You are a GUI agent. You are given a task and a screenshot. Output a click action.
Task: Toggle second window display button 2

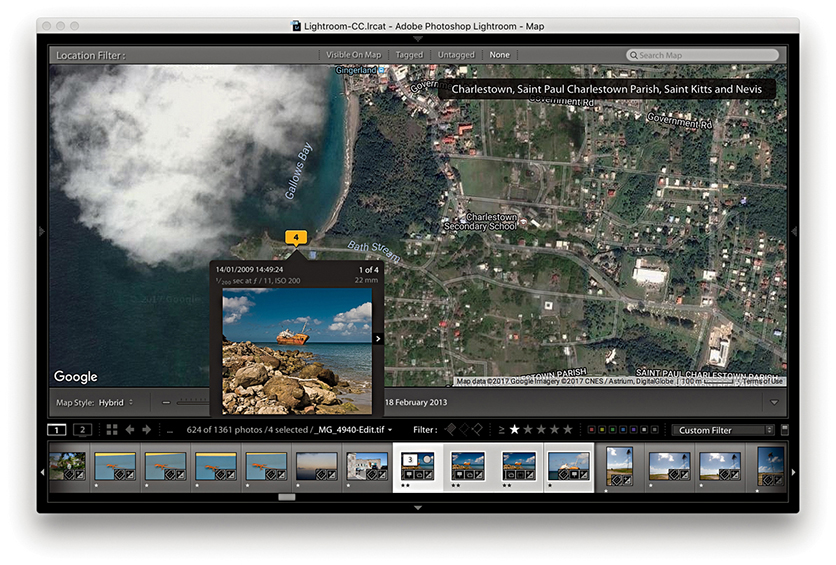(x=83, y=430)
